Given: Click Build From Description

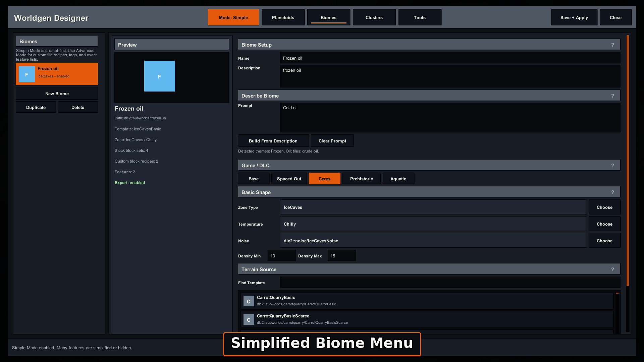Looking at the screenshot, I should 273,141.
